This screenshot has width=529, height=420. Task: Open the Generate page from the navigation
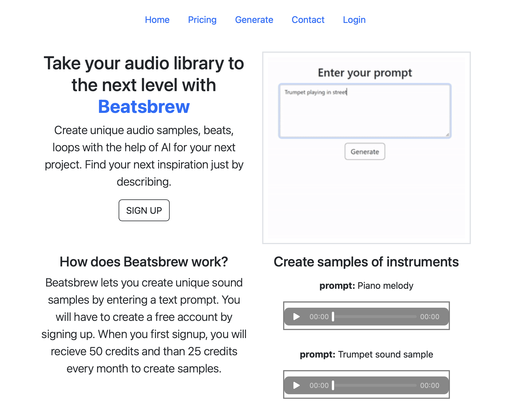254,20
